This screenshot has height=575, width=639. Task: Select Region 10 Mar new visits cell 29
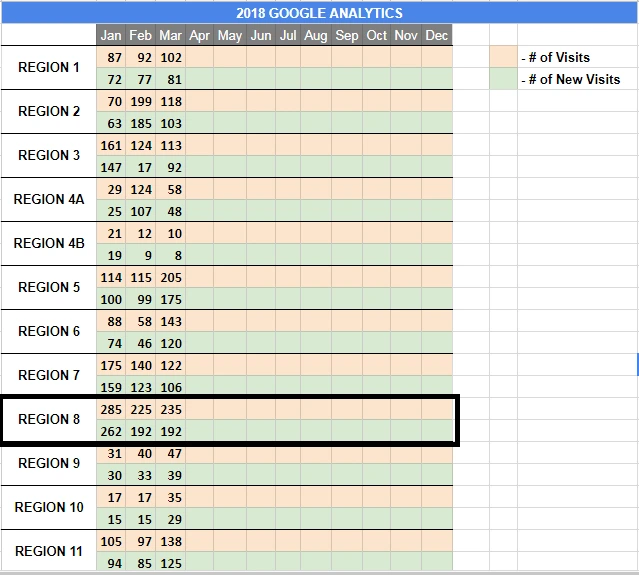coord(170,519)
